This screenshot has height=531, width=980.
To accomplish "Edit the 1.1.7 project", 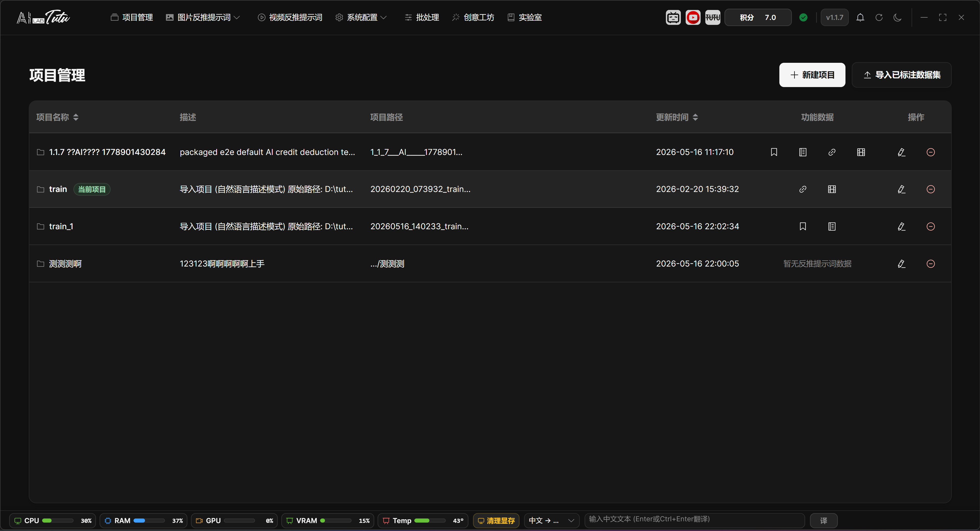I will (x=901, y=152).
